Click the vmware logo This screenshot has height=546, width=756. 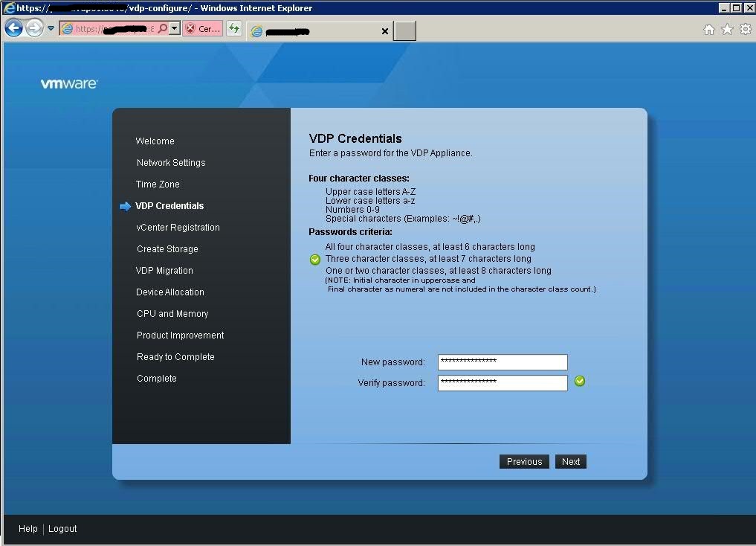69,83
